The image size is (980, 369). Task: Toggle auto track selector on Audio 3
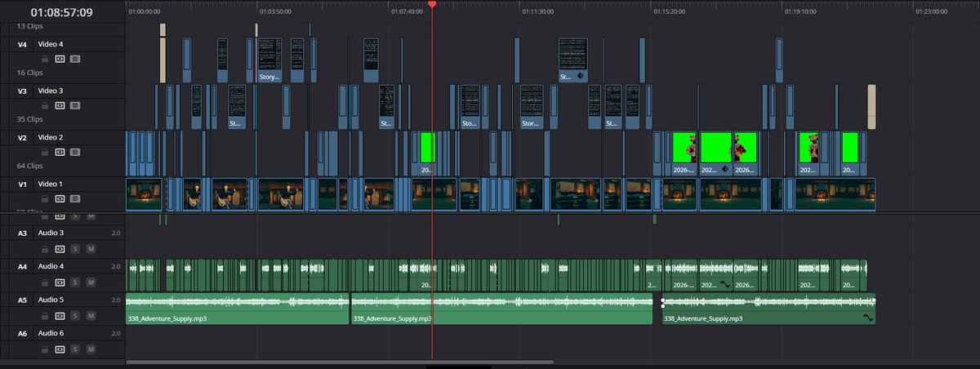click(60, 248)
